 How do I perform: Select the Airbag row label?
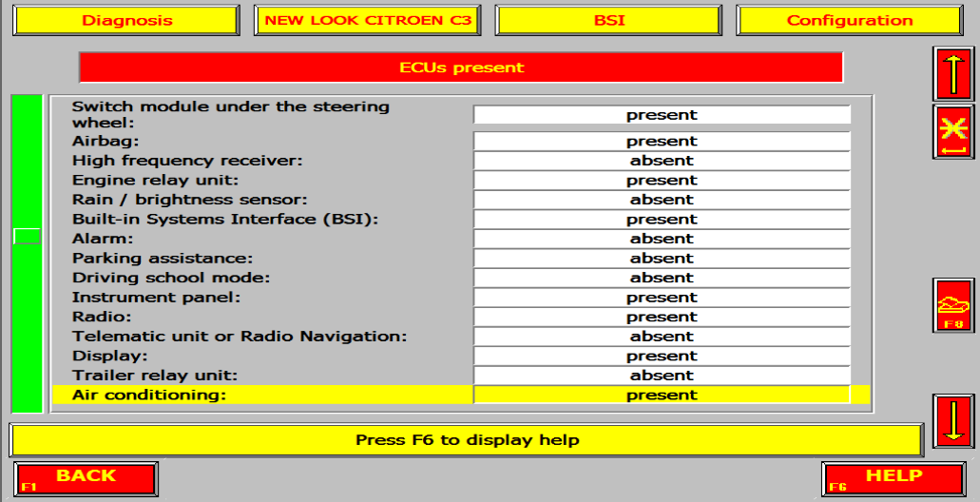pyautogui.click(x=106, y=142)
